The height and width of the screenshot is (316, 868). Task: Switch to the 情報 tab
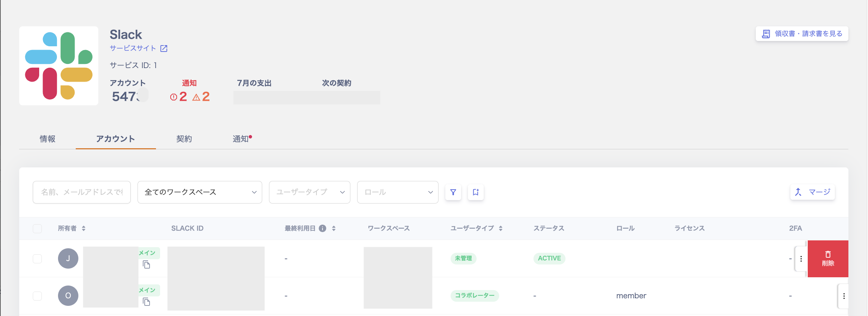(x=47, y=139)
